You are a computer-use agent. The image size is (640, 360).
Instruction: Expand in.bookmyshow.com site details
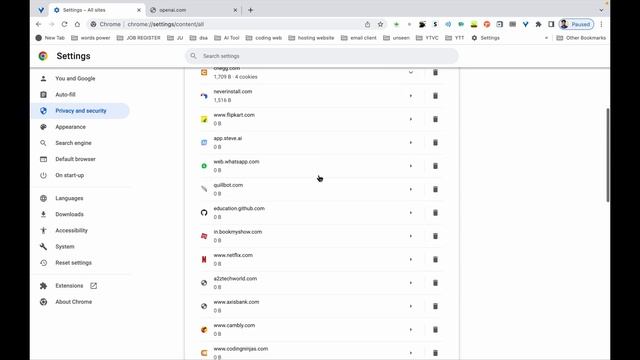411,236
